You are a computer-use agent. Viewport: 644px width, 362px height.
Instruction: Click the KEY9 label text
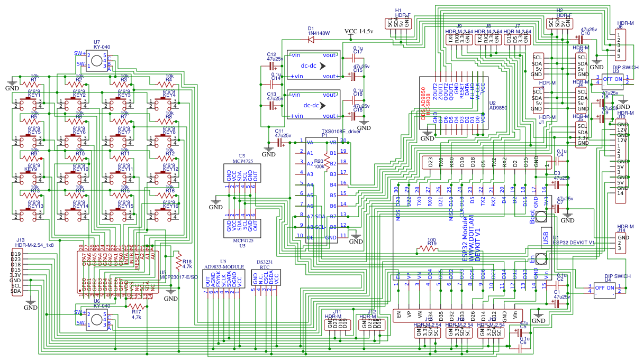coord(30,170)
